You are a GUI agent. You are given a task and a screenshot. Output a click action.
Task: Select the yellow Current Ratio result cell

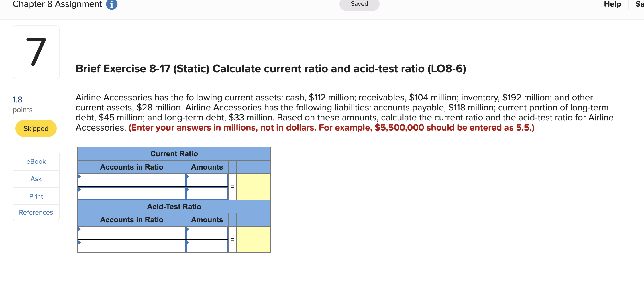pyautogui.click(x=253, y=186)
